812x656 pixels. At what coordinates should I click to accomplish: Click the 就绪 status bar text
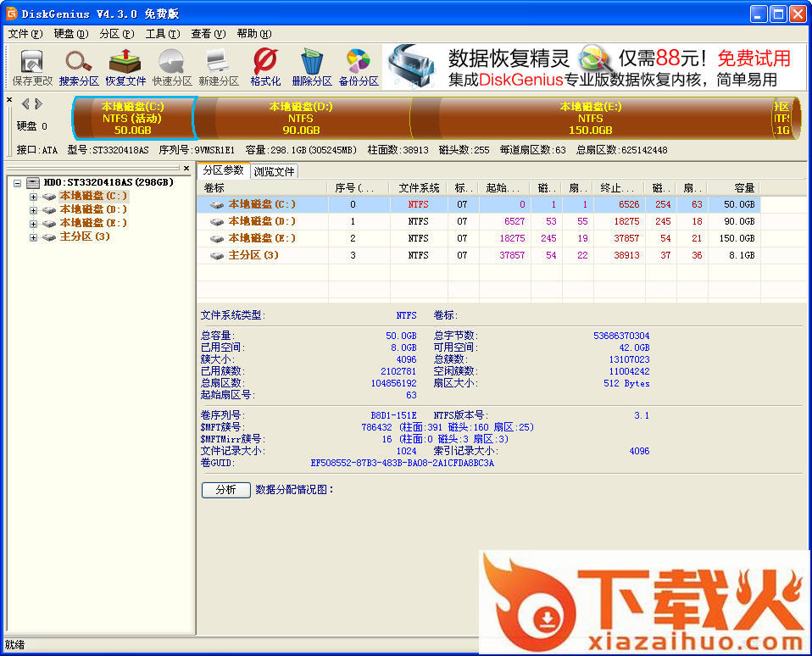click(x=14, y=645)
